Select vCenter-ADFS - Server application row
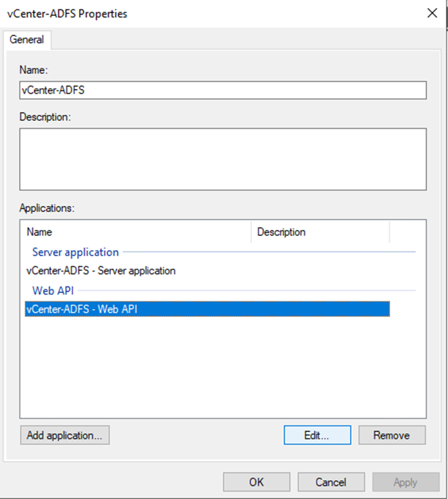This screenshot has width=448, height=499. (207, 271)
